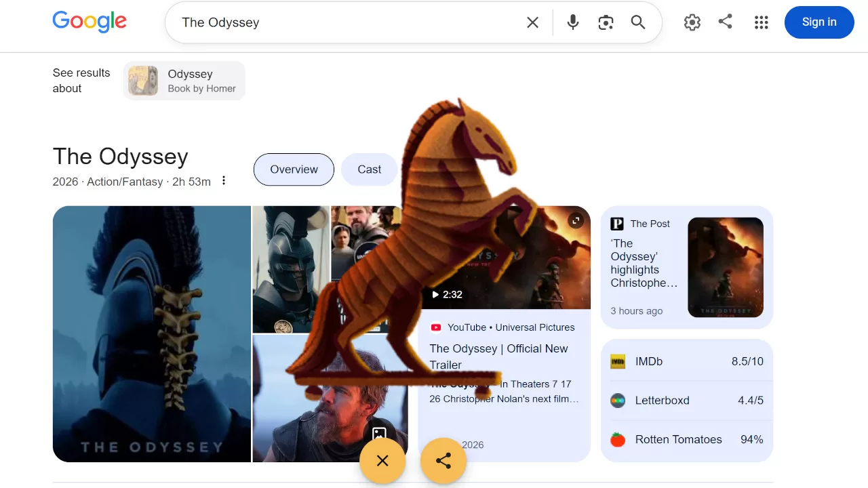Share the Trojan horse easter egg
The image size is (868, 488).
coord(443,461)
